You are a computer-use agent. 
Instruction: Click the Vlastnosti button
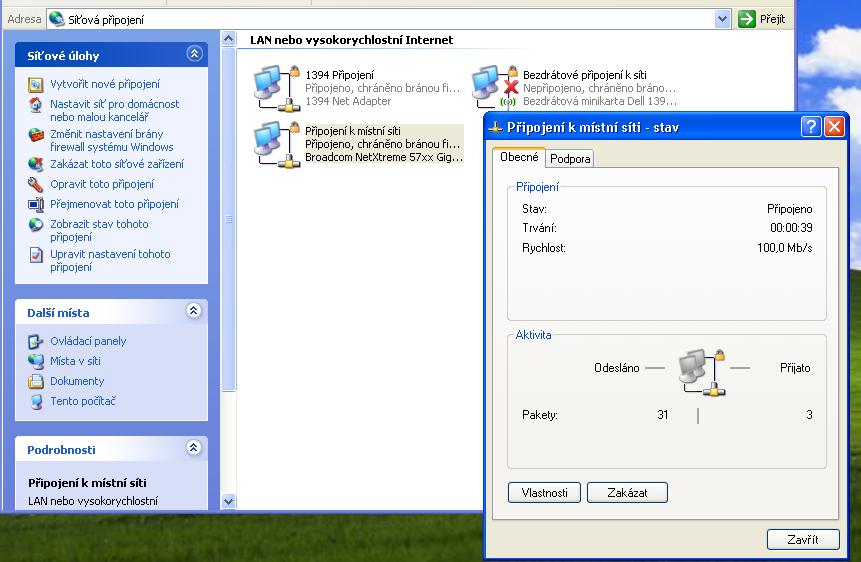544,493
